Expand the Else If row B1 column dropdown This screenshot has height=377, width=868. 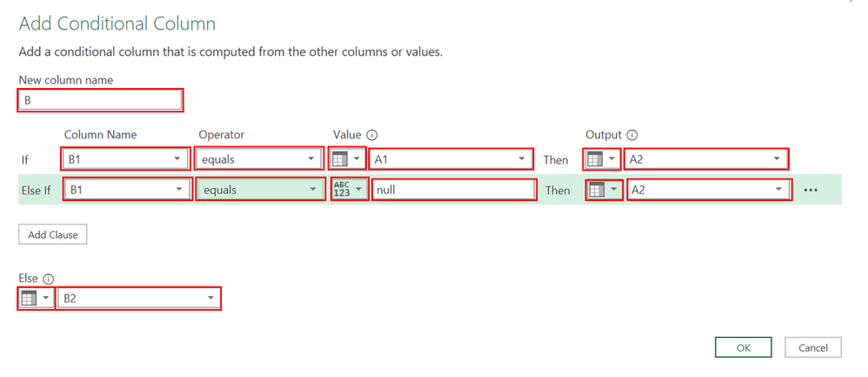click(x=177, y=190)
